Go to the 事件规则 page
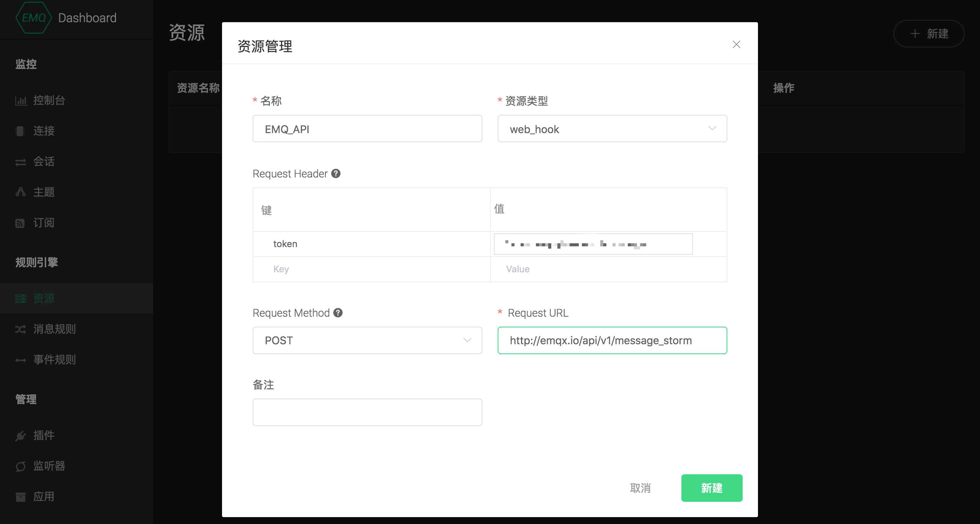 [77, 360]
